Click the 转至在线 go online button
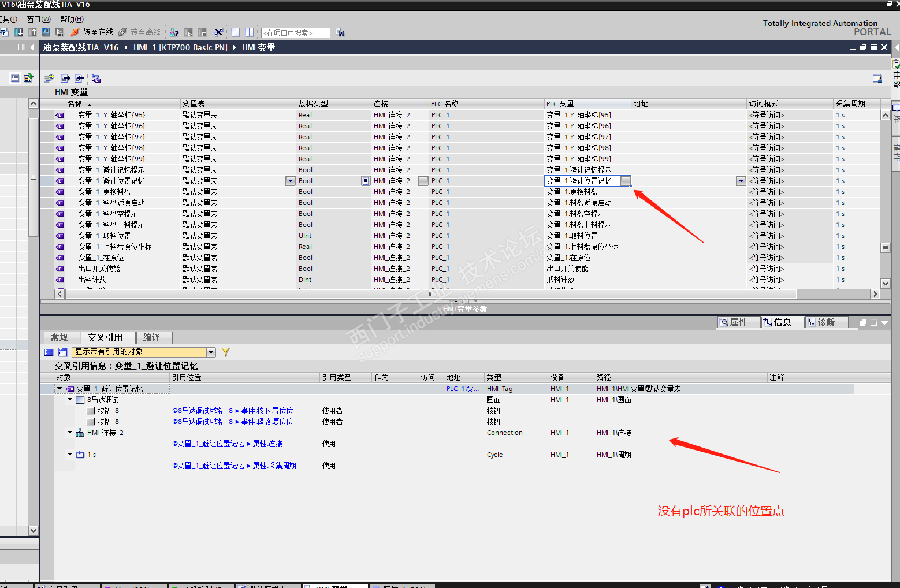The height and width of the screenshot is (588, 900). click(92, 32)
